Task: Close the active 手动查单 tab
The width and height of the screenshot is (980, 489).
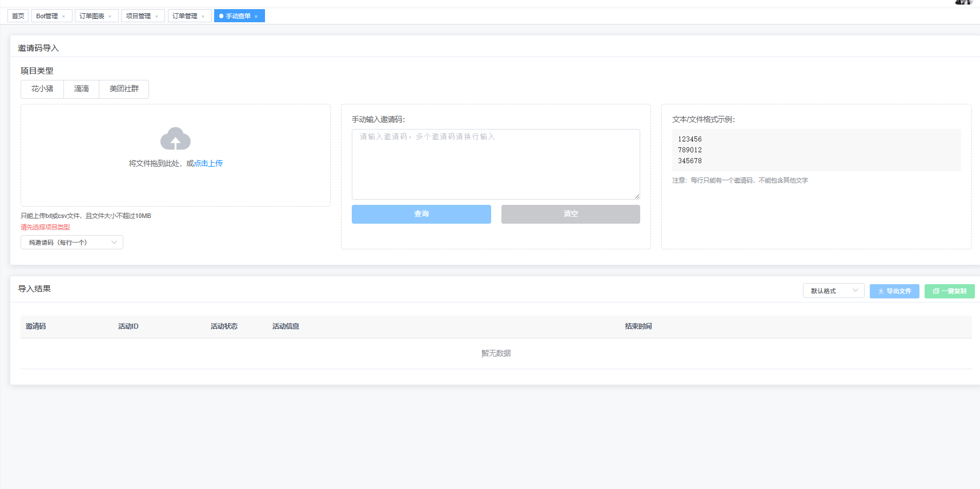Action: 256,17
